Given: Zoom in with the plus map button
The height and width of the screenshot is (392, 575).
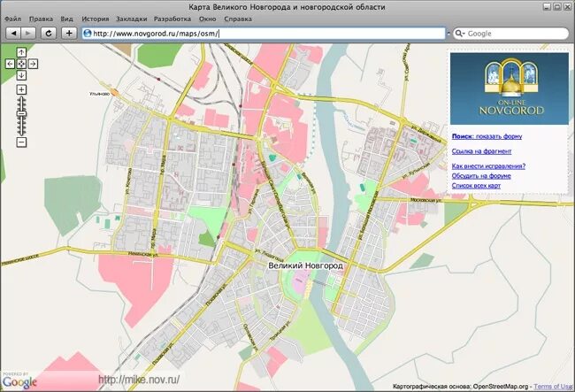Looking at the screenshot, I should pos(21,89).
